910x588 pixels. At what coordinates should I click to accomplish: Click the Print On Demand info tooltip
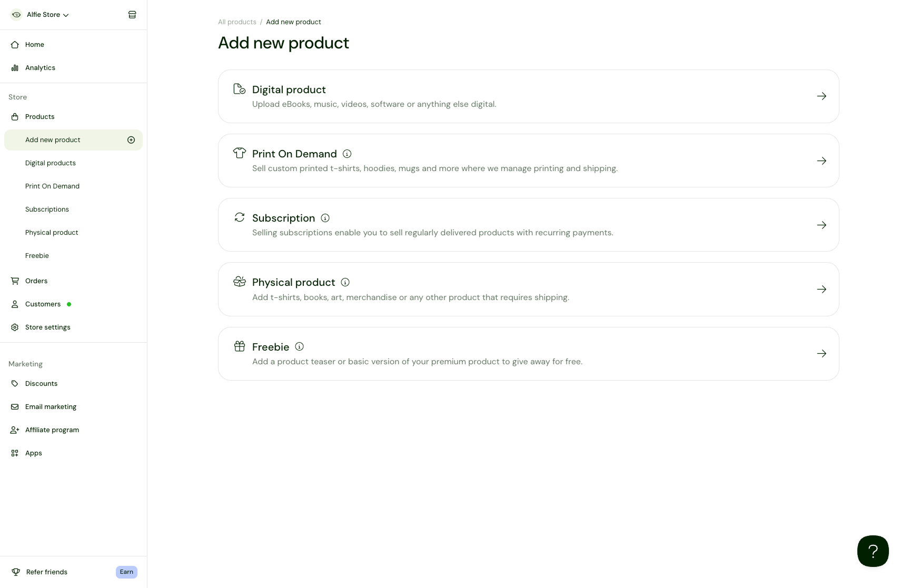tap(347, 154)
